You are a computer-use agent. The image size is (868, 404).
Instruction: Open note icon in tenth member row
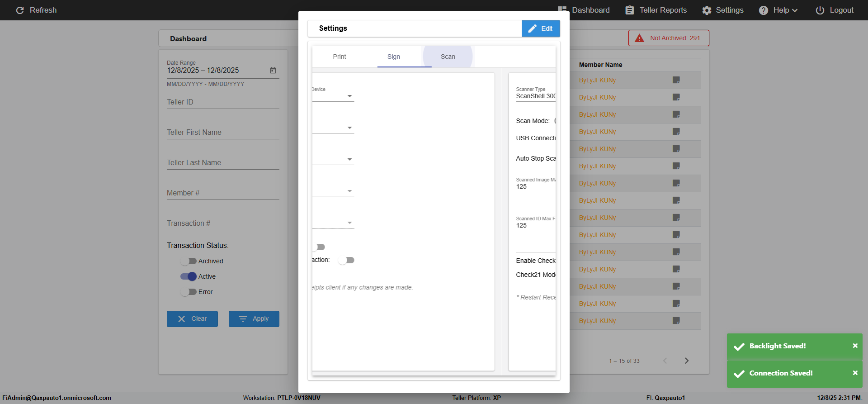[676, 235]
